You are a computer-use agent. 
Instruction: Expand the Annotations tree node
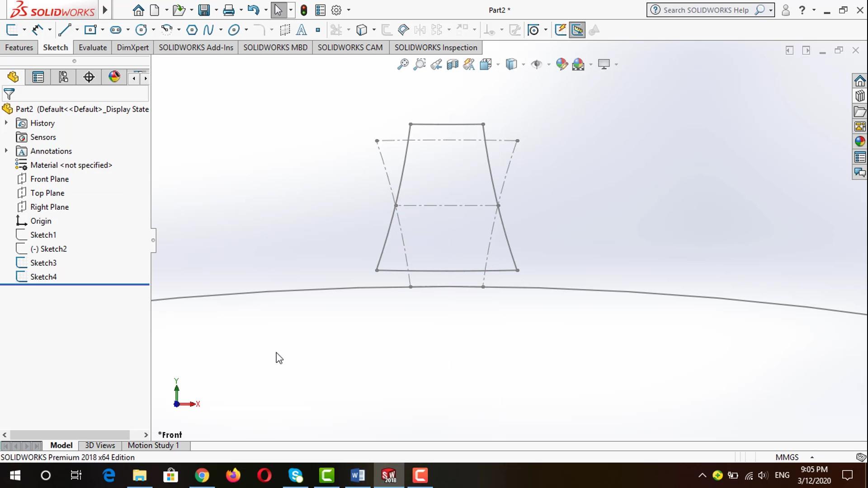[x=6, y=151]
